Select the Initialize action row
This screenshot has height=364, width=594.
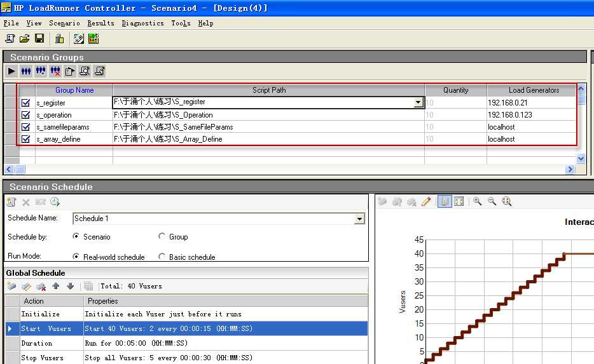coord(186,314)
